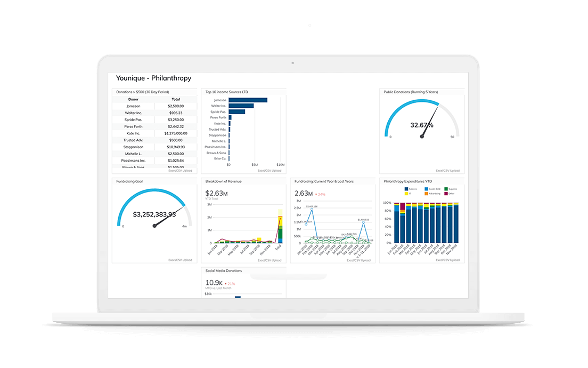Select the IT color swatch in the expenditures legend

click(x=406, y=194)
